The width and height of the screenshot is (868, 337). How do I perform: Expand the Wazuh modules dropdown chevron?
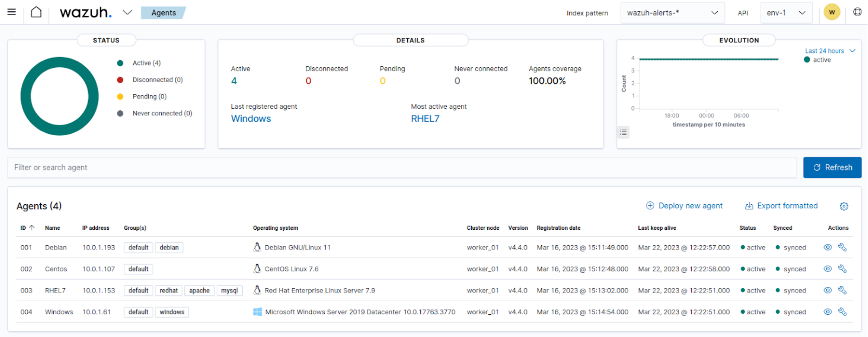pyautogui.click(x=127, y=13)
